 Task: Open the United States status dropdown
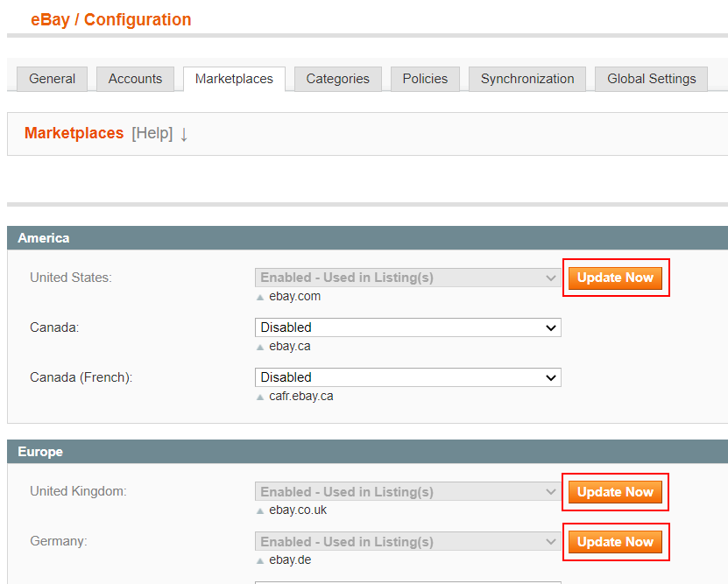click(x=407, y=278)
